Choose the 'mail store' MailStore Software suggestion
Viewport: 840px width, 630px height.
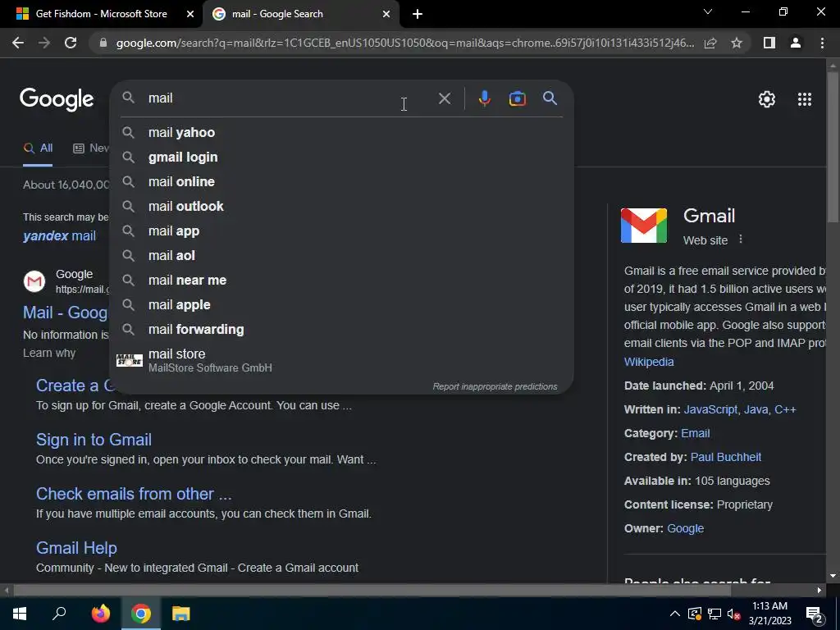point(341,360)
